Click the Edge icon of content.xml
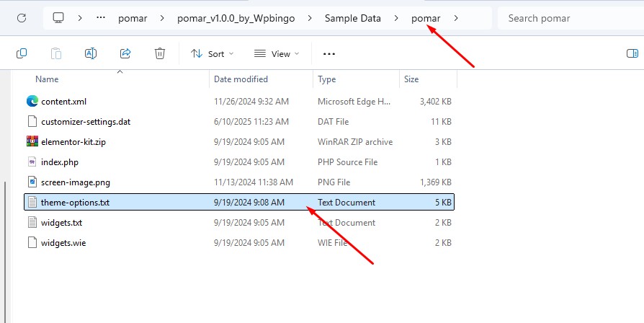Screen dimensions: 644x323 point(32,101)
